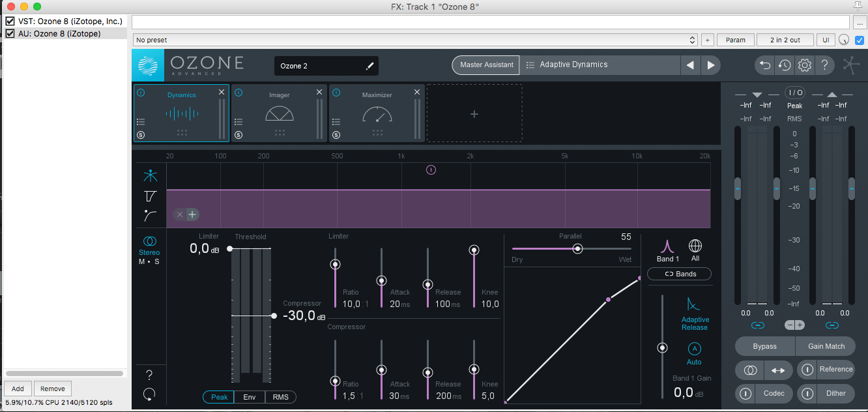Open the No preset dropdown
The image size is (868, 412).
point(416,40)
